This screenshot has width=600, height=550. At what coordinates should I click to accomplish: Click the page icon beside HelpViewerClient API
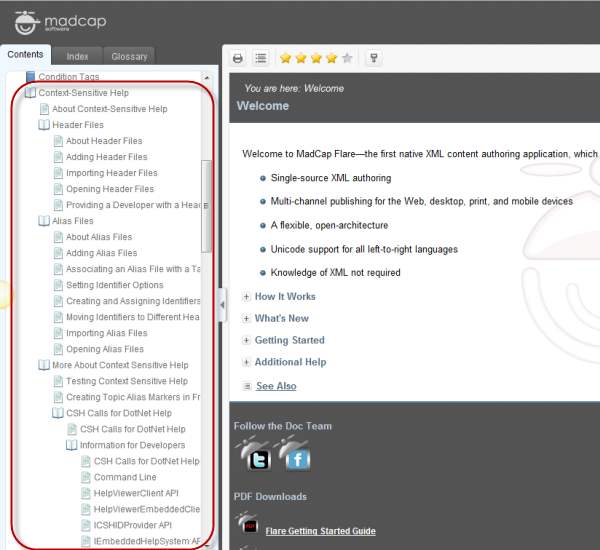tap(86, 493)
